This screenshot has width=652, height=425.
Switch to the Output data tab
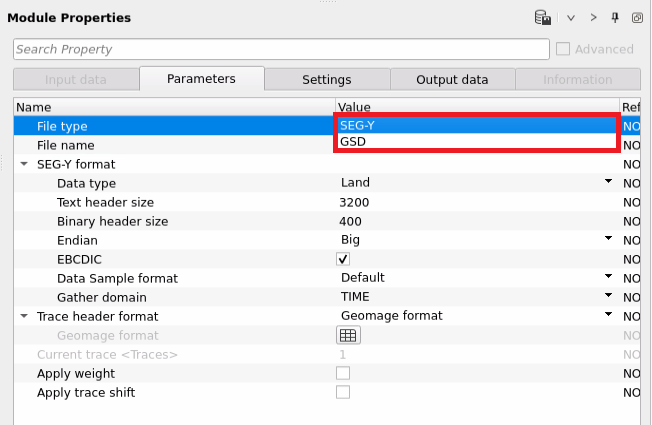452,80
